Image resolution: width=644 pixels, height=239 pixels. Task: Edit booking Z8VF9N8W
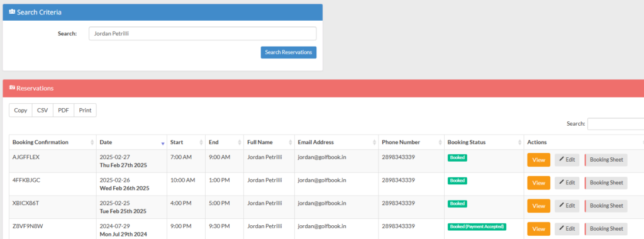click(x=567, y=229)
